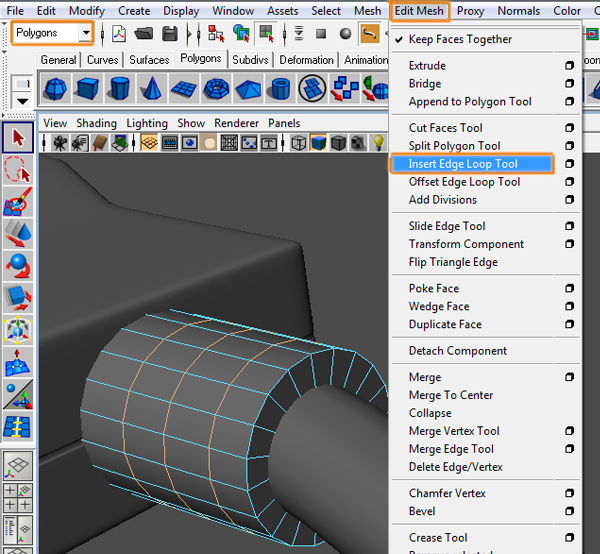Toggle the film gate viewport icon

(x=170, y=143)
